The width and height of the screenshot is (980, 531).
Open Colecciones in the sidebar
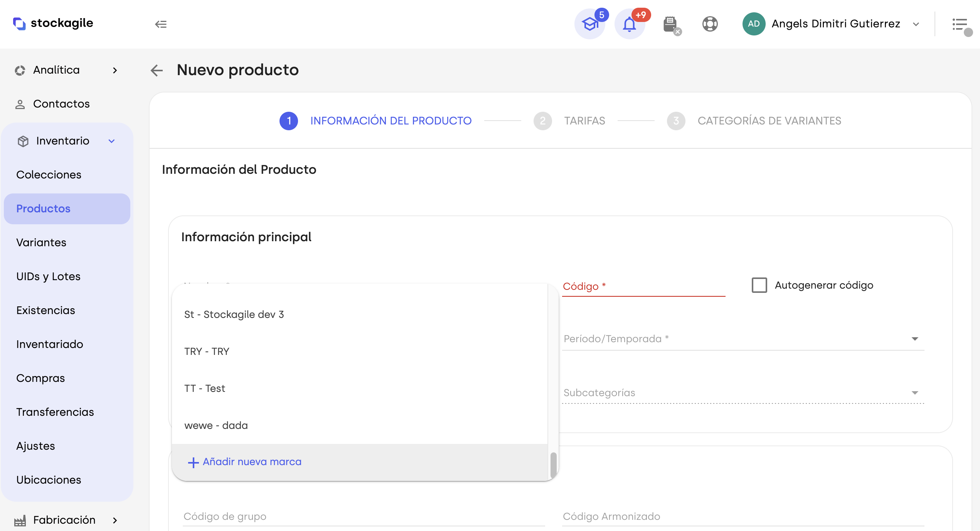click(x=67, y=175)
